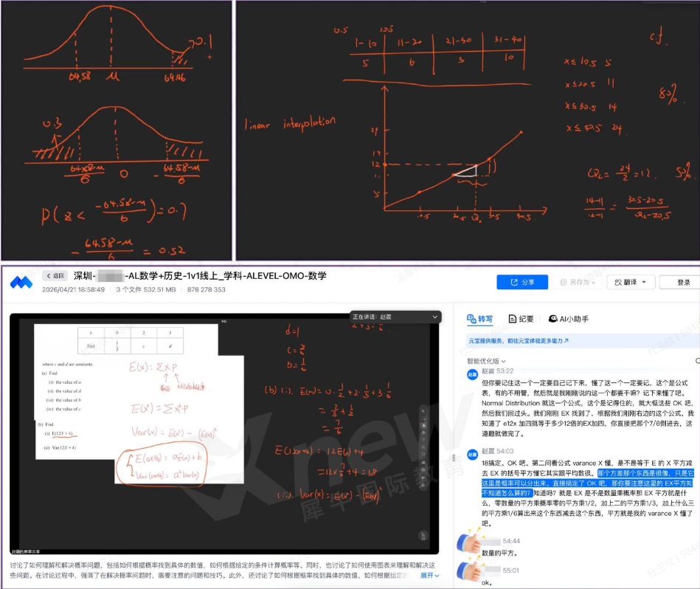Expand the summary with 展开 link
This screenshot has width=700, height=589.
point(429,575)
